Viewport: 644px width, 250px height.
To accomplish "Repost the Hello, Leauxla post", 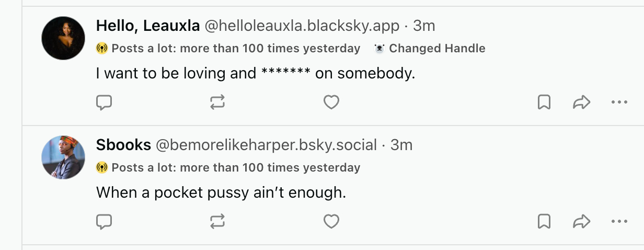I will tap(217, 103).
